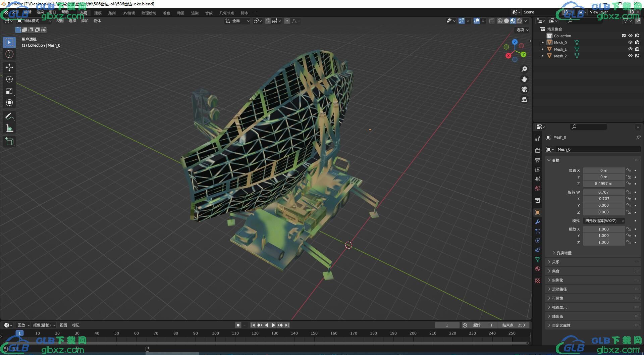Open the 文件 menu
This screenshot has height=355, width=644.
click(15, 12)
